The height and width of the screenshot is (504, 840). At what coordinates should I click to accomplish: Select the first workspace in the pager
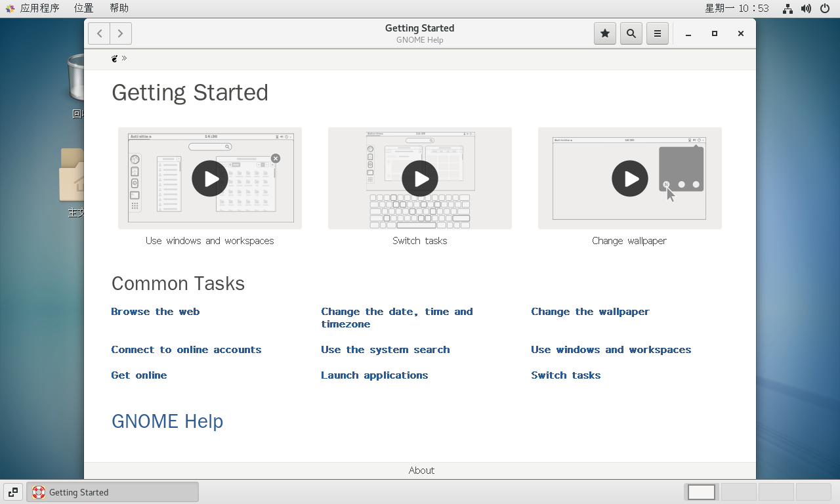point(702,492)
